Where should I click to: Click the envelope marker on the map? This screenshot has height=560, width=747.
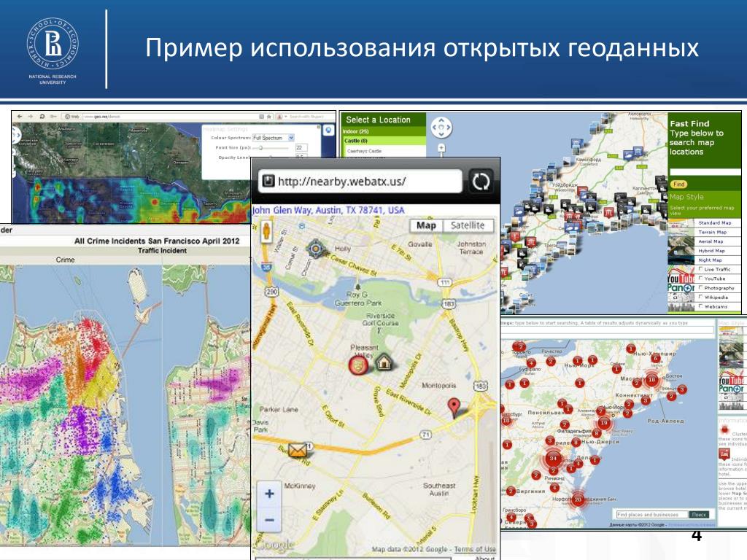point(298,449)
